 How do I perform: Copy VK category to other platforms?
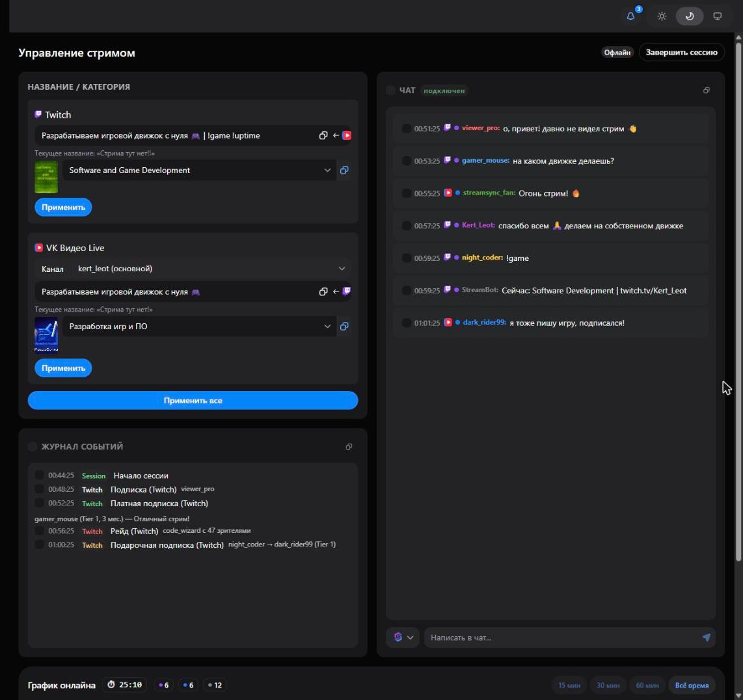pyautogui.click(x=344, y=327)
